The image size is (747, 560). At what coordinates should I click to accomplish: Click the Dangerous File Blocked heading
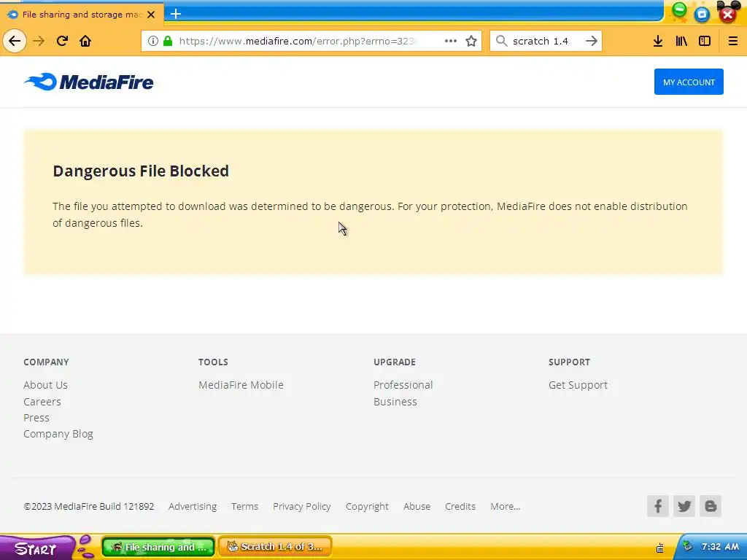coord(141,171)
